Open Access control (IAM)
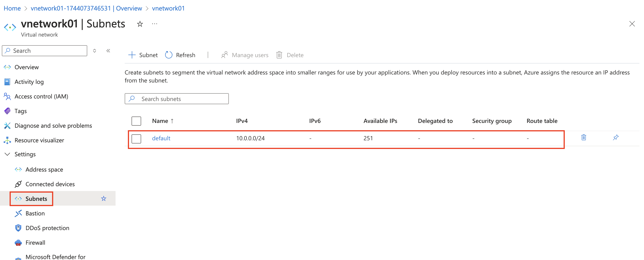 tap(41, 96)
